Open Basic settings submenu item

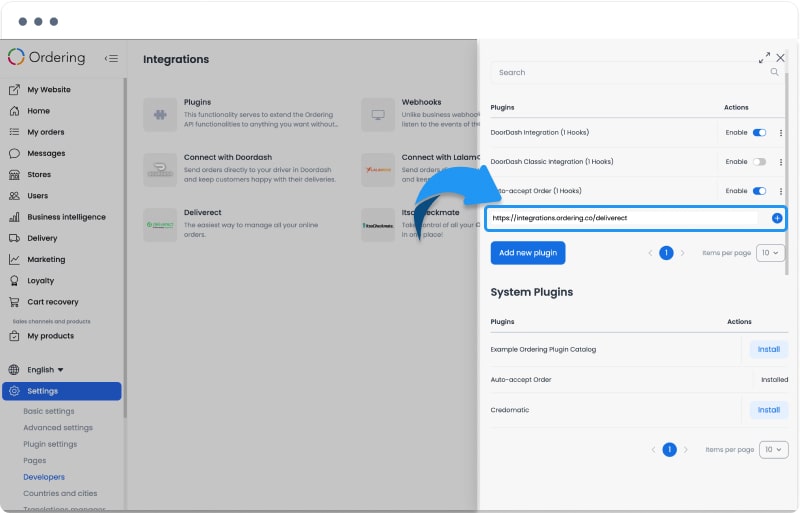[48, 411]
